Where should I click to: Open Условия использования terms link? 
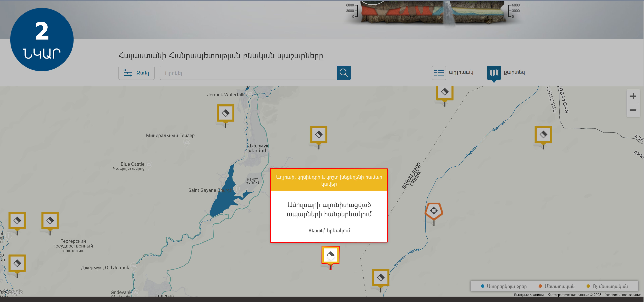pyautogui.click(x=623, y=295)
